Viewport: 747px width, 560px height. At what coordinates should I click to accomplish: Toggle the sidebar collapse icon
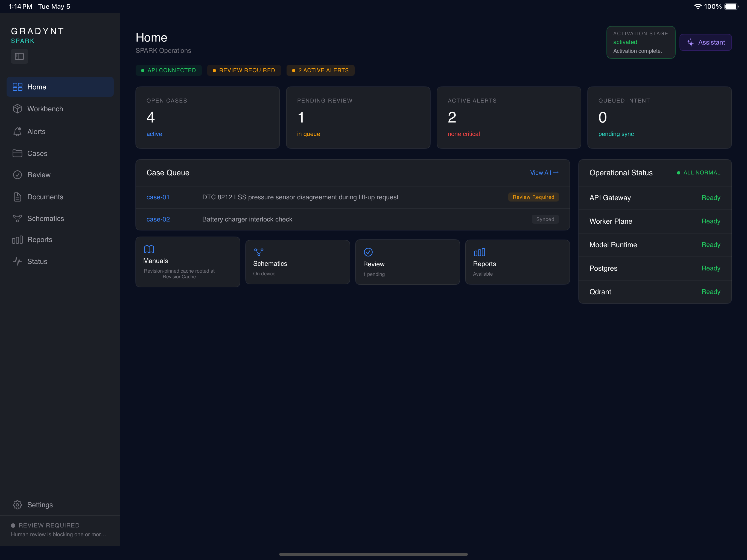click(19, 56)
